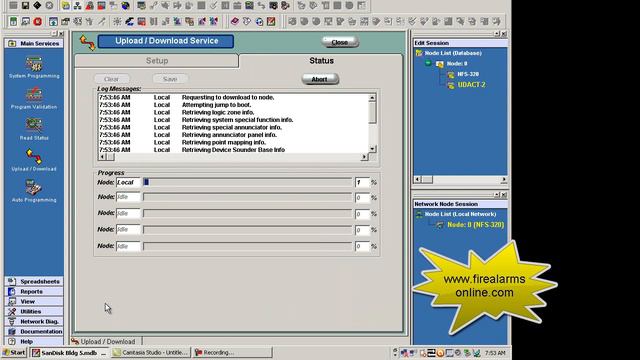This screenshot has height=360, width=640.
Task: Click the black diamond toolbar icon
Action: 37,5
